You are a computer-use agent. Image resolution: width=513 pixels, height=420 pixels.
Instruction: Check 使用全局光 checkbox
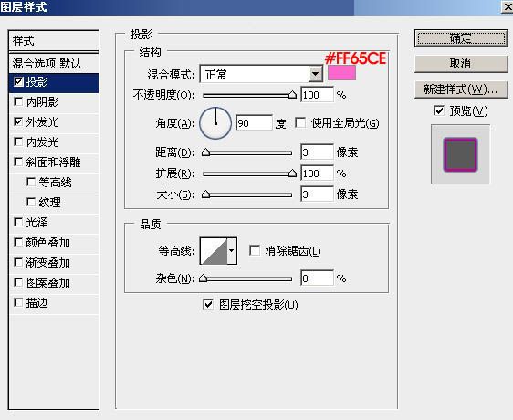click(300, 123)
